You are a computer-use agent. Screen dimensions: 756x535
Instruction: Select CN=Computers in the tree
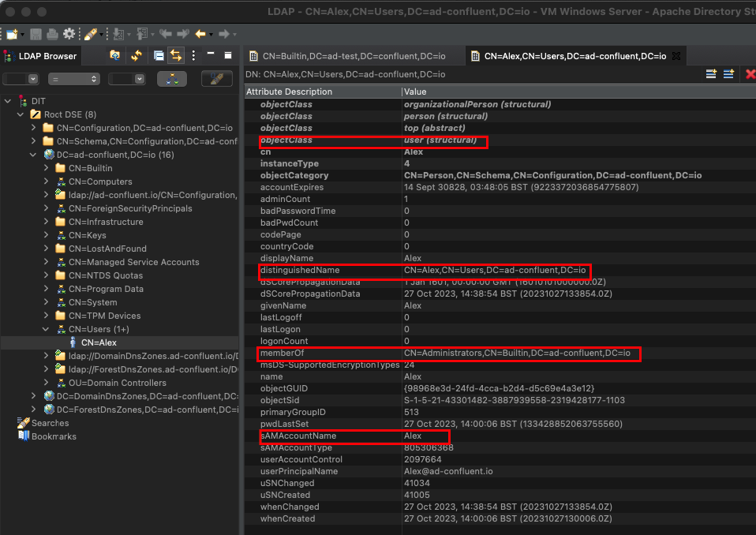(100, 181)
